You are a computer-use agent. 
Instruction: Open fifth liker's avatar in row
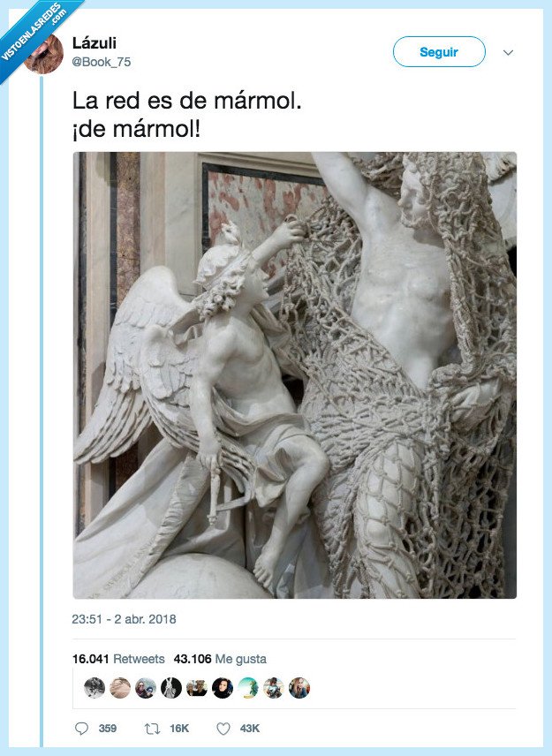(197, 687)
